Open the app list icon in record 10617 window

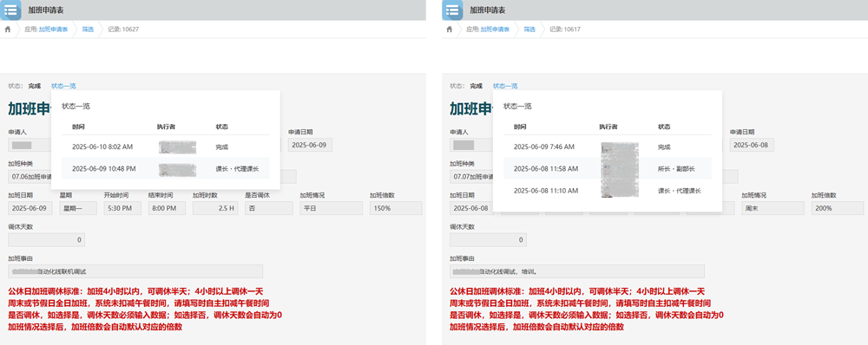click(x=452, y=10)
